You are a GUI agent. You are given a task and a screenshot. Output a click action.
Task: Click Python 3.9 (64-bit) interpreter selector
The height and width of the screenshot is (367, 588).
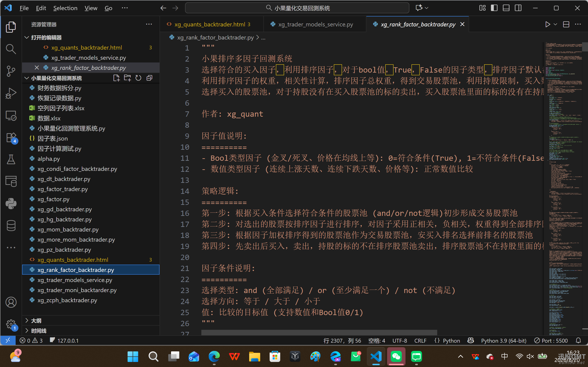503,340
